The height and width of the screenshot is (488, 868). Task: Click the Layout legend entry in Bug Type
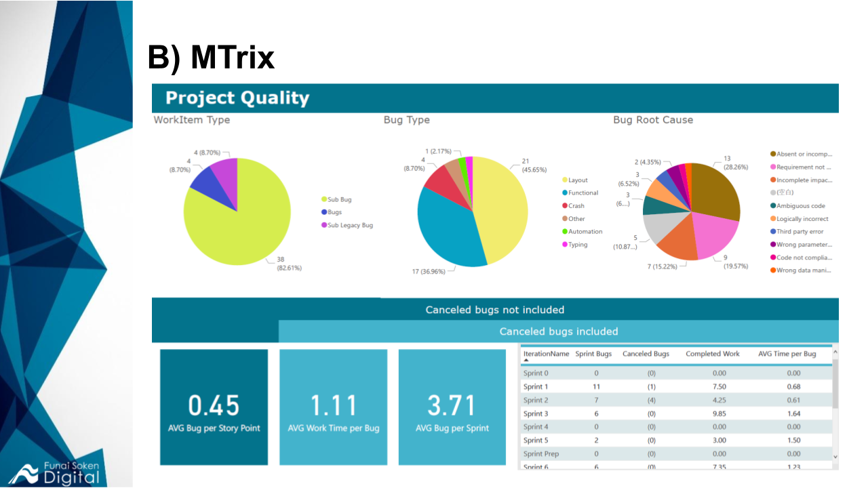coord(578,180)
